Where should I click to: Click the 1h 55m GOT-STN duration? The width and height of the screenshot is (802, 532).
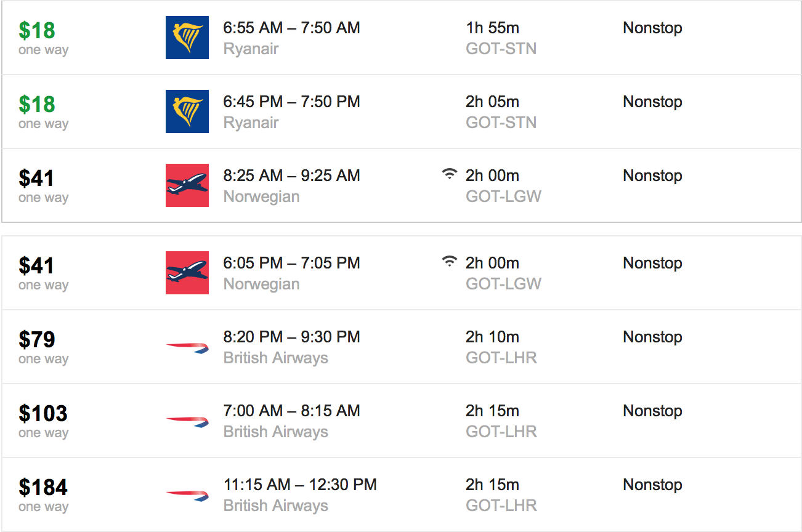coord(501,38)
